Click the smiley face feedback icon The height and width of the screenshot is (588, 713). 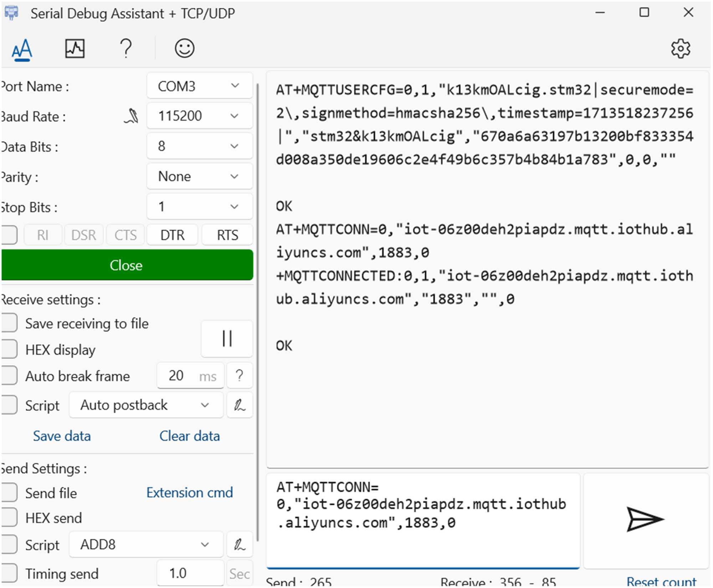click(184, 48)
